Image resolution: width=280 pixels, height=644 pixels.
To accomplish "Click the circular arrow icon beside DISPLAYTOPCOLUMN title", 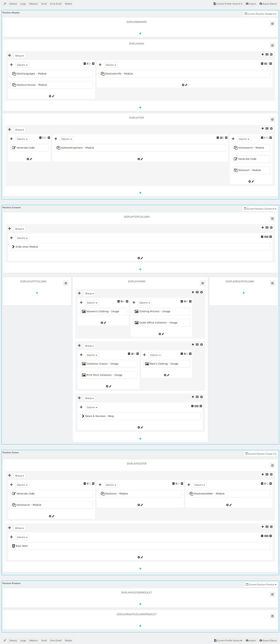I will (272, 219).
